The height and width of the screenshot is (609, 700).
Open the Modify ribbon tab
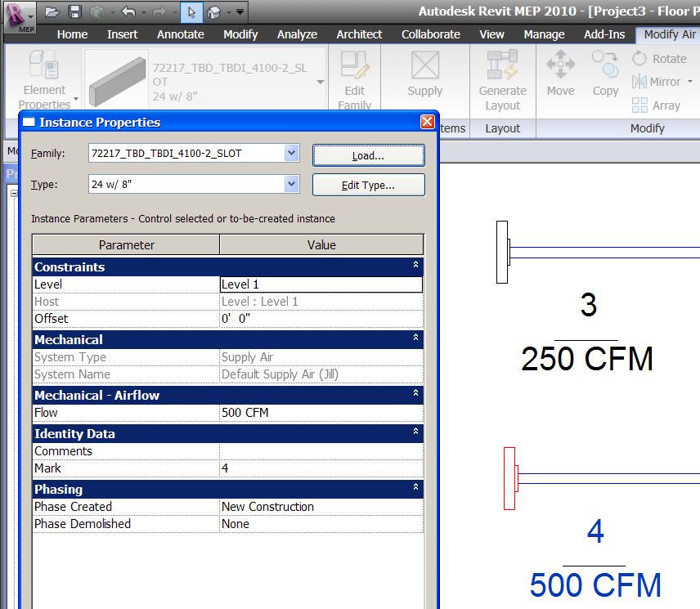pos(240,34)
